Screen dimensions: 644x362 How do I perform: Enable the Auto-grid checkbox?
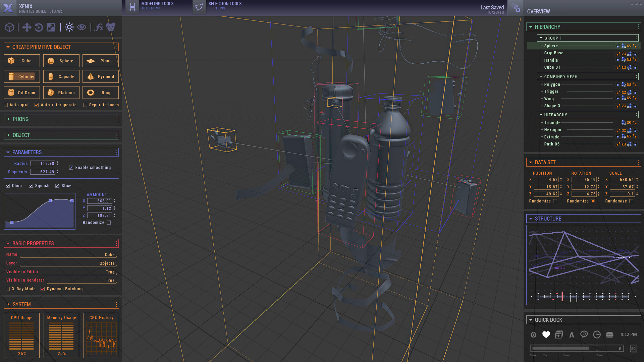point(6,105)
